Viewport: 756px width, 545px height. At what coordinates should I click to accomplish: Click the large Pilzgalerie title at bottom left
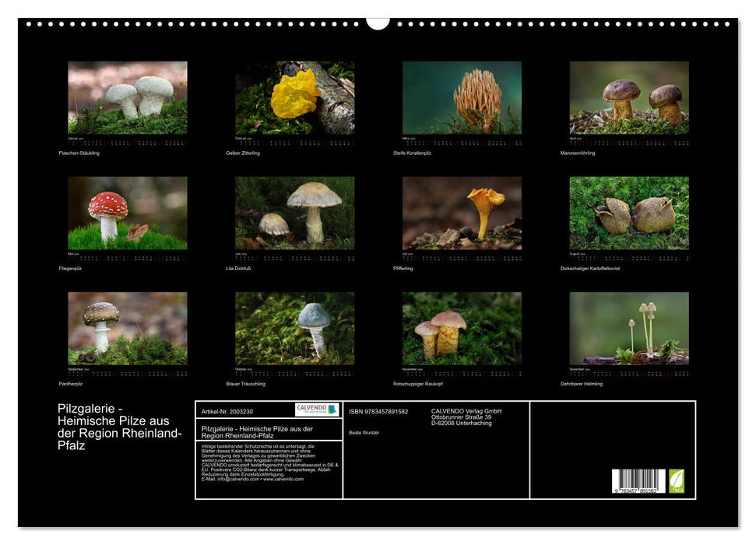pos(119,427)
